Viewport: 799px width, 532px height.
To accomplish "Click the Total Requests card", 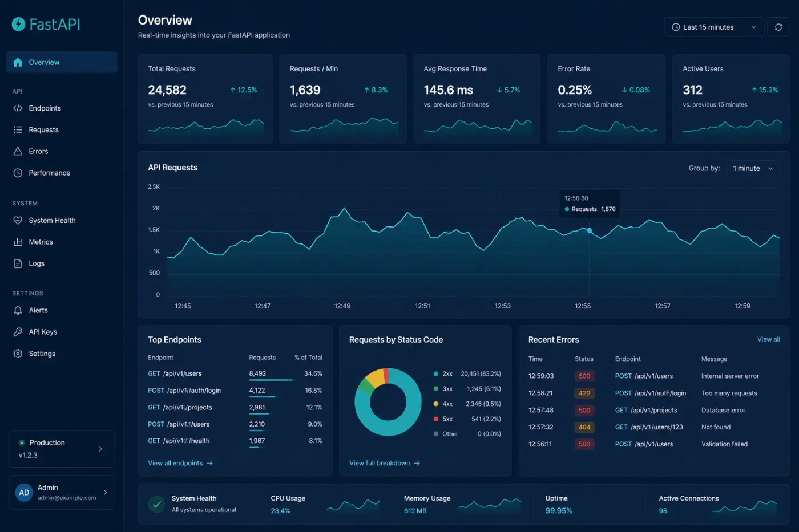I will click(205, 99).
